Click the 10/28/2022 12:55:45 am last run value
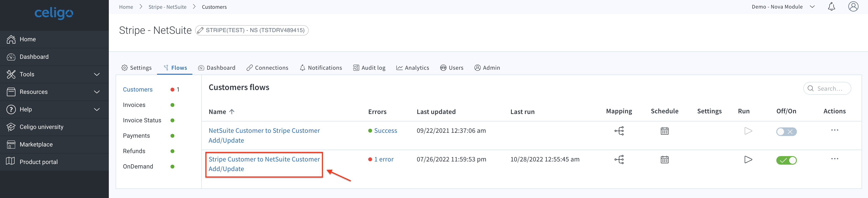Viewport: 868px width, 198px height. click(x=545, y=159)
